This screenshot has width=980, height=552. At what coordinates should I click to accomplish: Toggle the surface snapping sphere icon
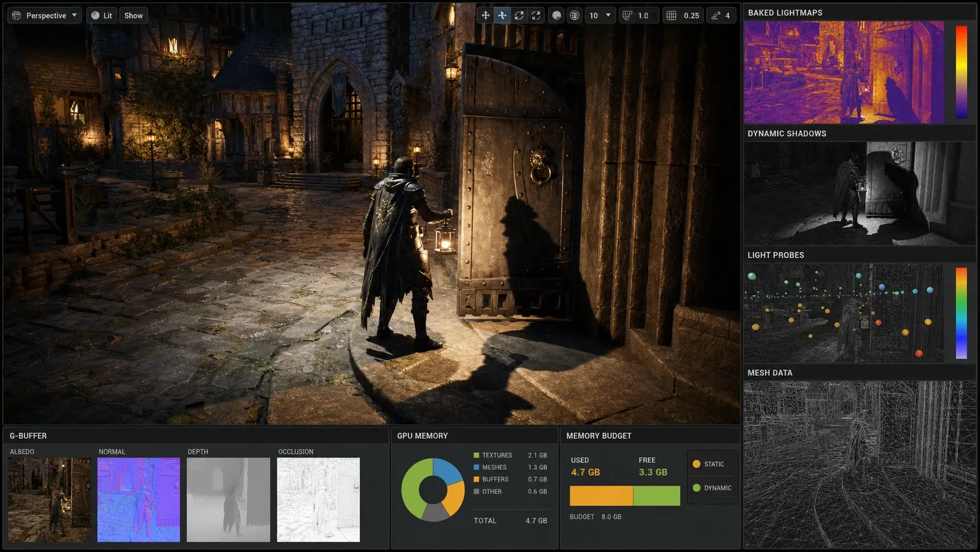tap(557, 15)
